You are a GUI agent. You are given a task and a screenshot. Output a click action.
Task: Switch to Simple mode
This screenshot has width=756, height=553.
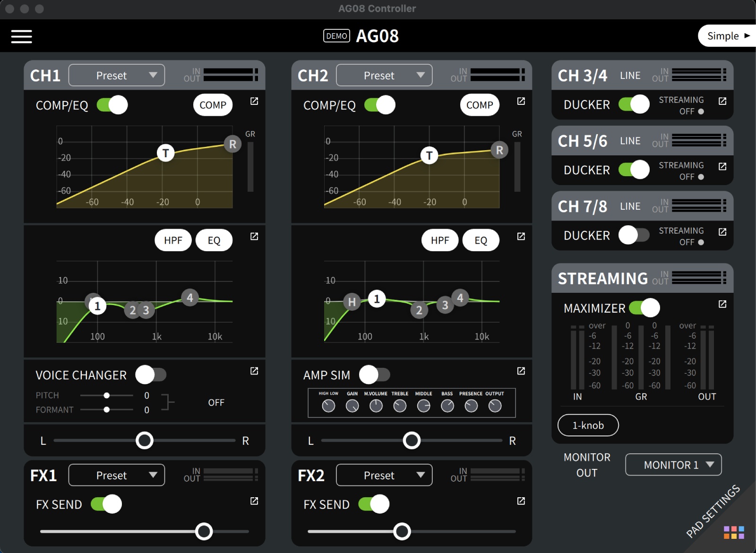[728, 36]
